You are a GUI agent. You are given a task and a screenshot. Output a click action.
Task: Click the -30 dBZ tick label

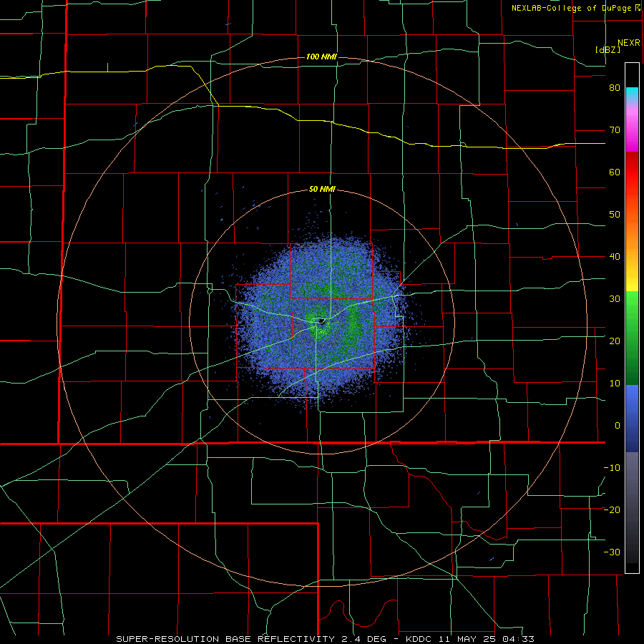612,552
